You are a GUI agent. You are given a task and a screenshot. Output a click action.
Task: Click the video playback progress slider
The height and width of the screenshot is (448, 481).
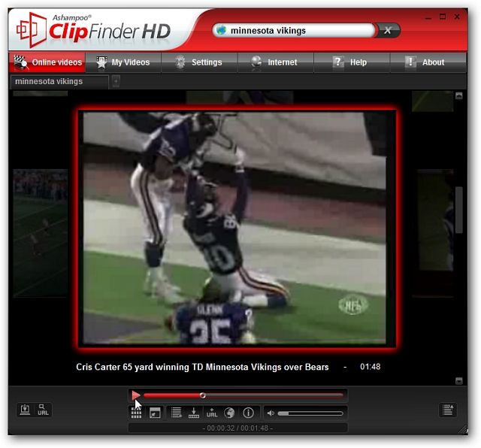pos(244,395)
